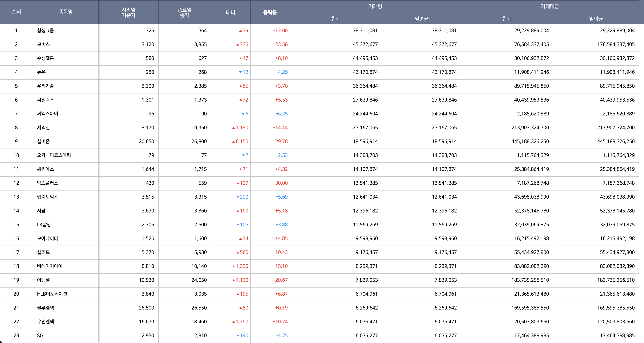This screenshot has height=343, width=644.
Task: Click 우진엔텍 start price 16,670
Action: pyautogui.click(x=147, y=322)
